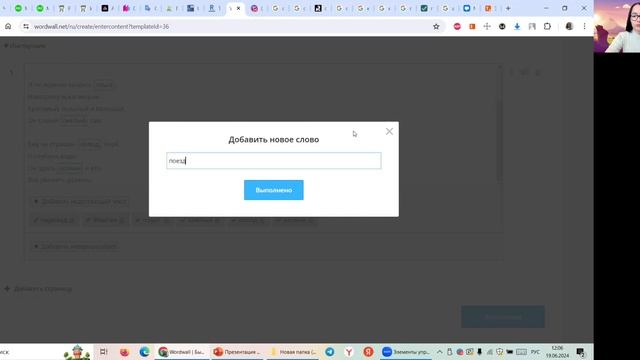The height and width of the screenshot is (360, 640).
Task: Open the clock and date in taskbar
Action: click(x=557, y=352)
